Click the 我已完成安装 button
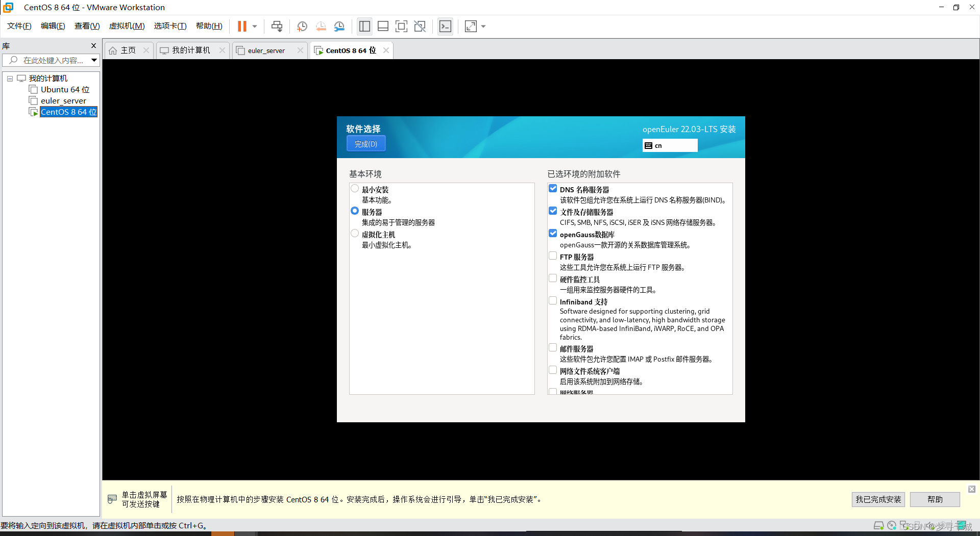 [878, 499]
